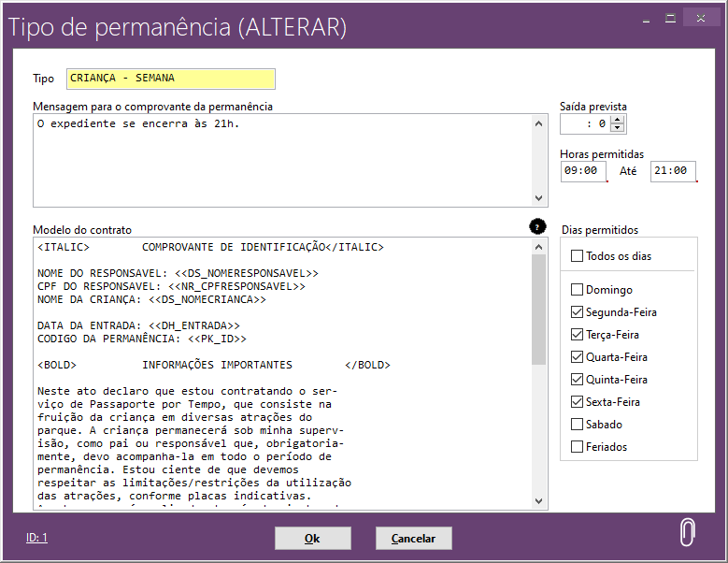Increase Saída prevista with up arrow

[618, 119]
